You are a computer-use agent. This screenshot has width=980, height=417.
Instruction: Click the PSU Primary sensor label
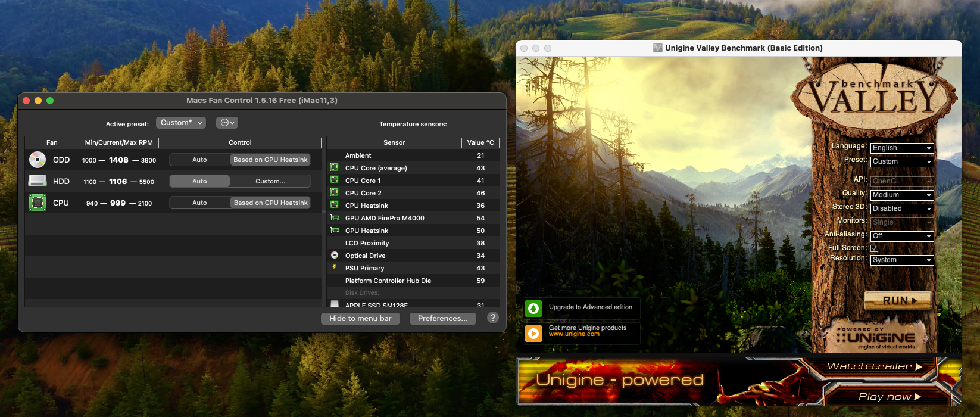(364, 268)
